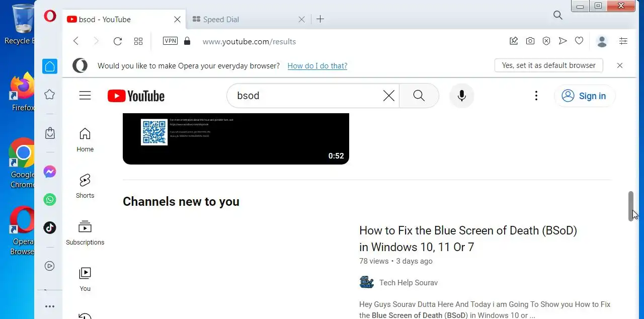Switch to the bsod - YouTube tab
The width and height of the screenshot is (644, 319).
pos(124,19)
